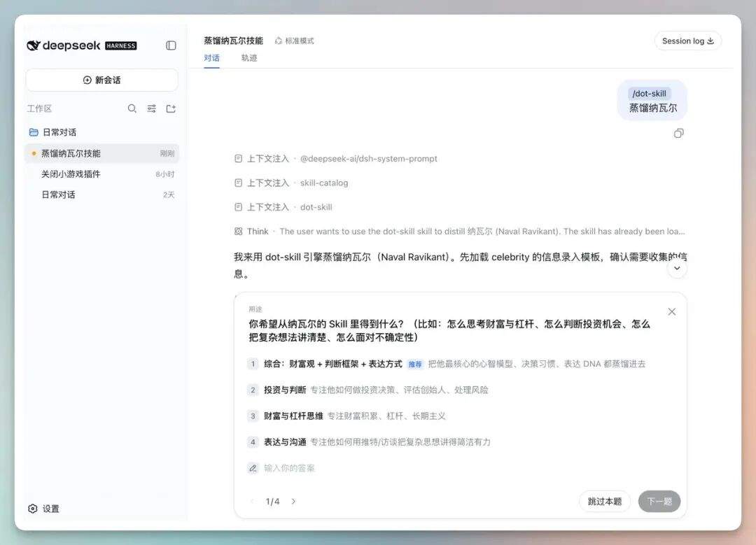The width and height of the screenshot is (756, 545).
Task: Close the question card
Action: [x=671, y=312]
